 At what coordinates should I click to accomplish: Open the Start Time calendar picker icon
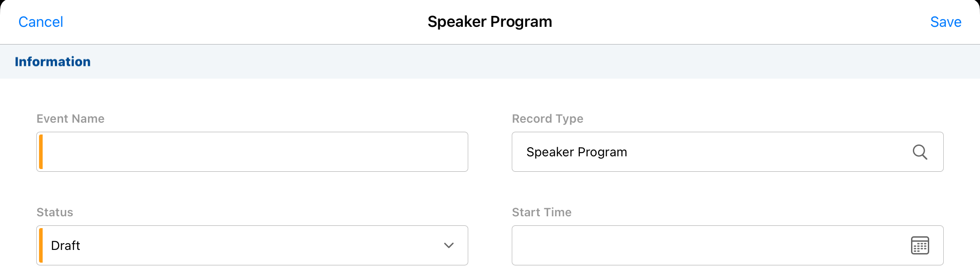pyautogui.click(x=920, y=245)
